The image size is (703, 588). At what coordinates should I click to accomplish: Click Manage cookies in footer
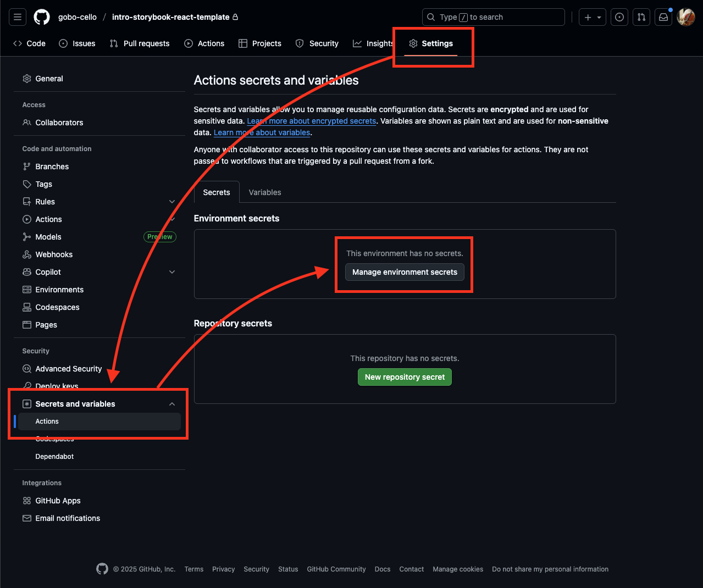coord(458,569)
